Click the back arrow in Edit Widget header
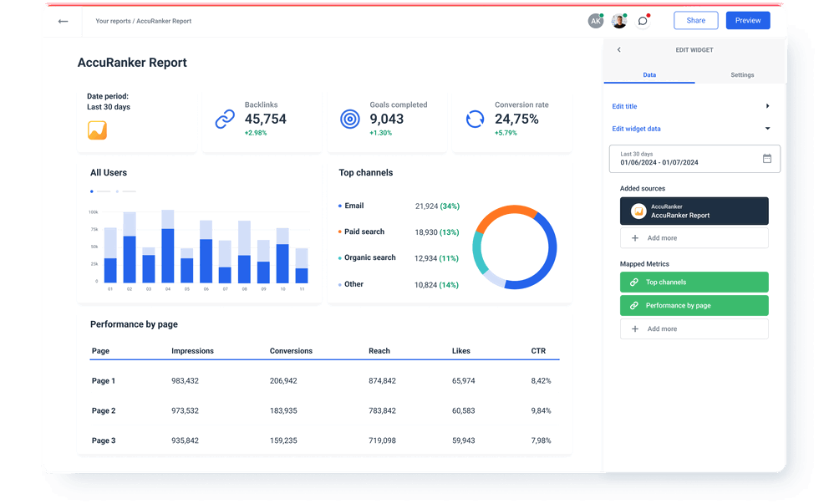 click(618, 49)
